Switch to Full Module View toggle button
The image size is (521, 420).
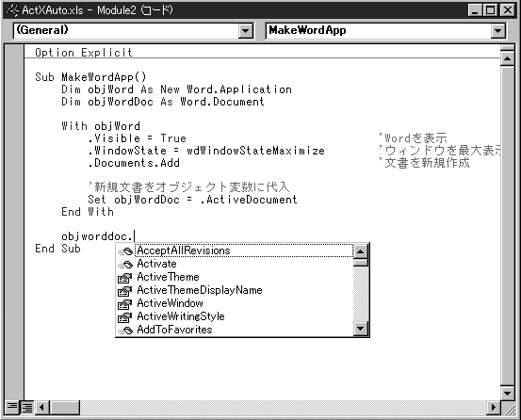click(27, 407)
